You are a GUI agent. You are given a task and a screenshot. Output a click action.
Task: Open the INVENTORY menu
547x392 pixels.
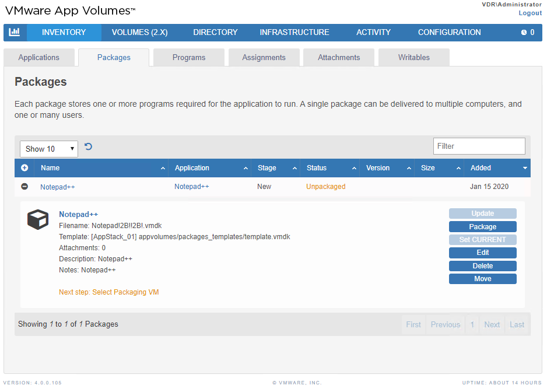pos(64,33)
